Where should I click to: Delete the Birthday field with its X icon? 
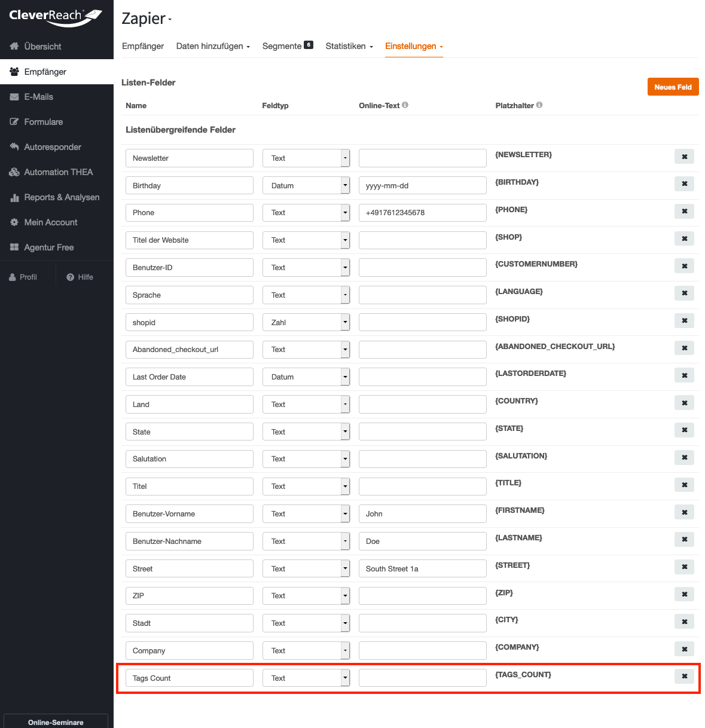(x=684, y=183)
